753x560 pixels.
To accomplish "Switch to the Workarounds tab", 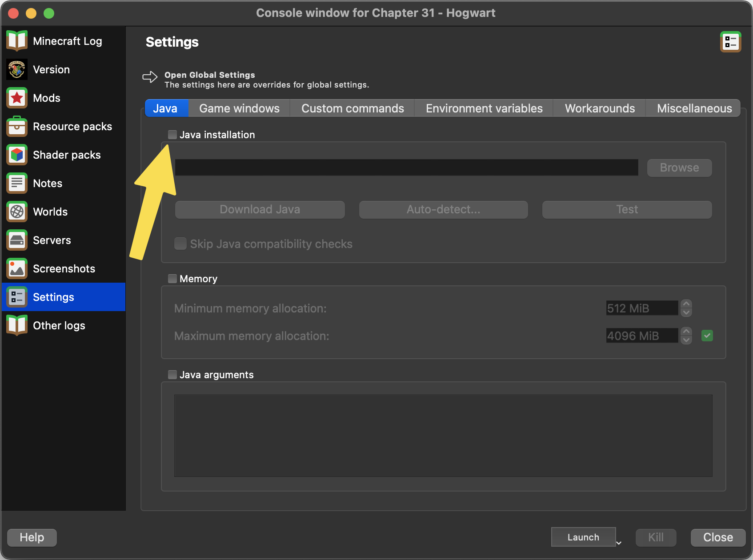I will pos(599,108).
